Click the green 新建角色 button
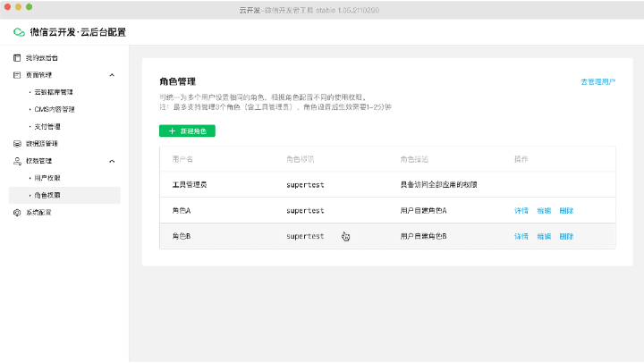 point(187,131)
